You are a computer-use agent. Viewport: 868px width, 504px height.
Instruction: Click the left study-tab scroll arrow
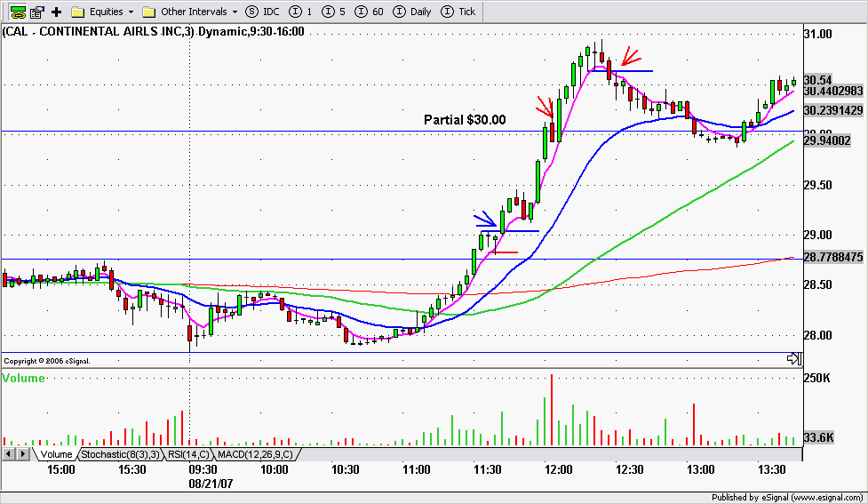(8, 454)
